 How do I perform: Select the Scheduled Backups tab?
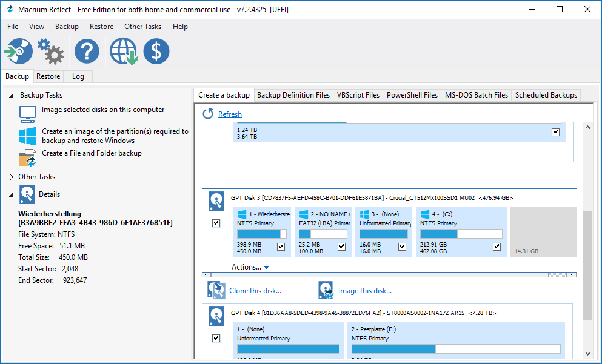point(546,95)
